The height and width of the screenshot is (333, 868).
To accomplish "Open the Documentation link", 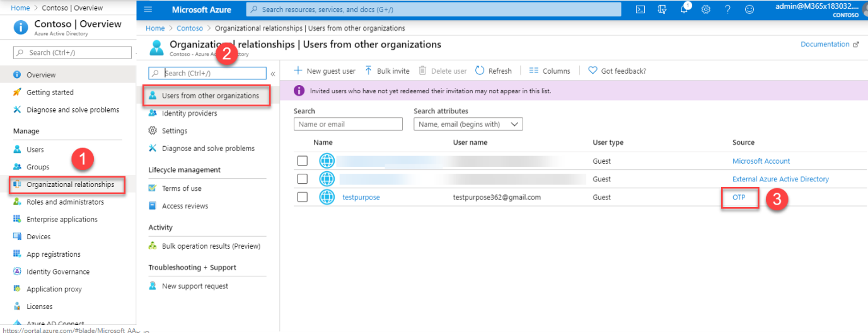I will point(825,45).
